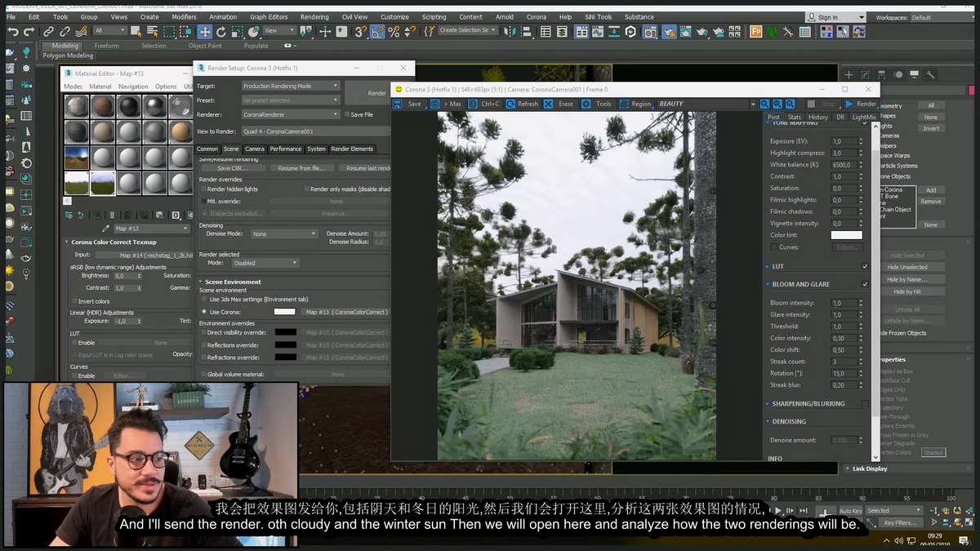Click the Select and Link chain icon

(49, 31)
